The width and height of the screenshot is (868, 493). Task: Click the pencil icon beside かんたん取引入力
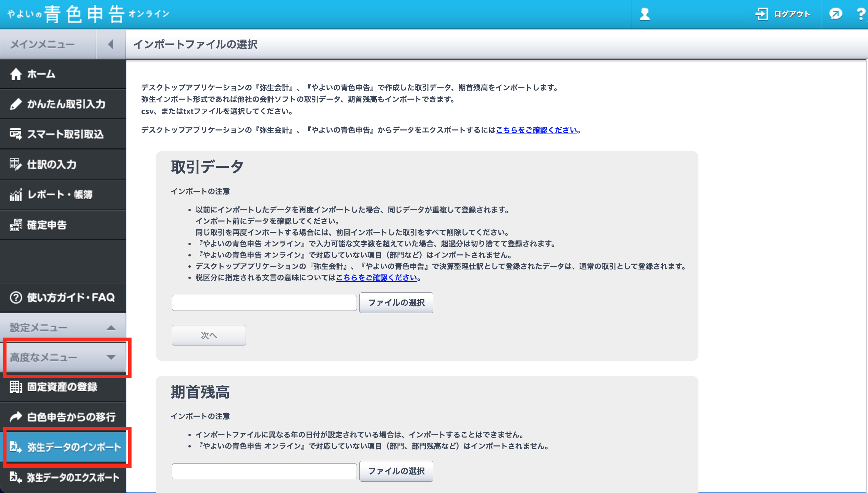pos(16,104)
